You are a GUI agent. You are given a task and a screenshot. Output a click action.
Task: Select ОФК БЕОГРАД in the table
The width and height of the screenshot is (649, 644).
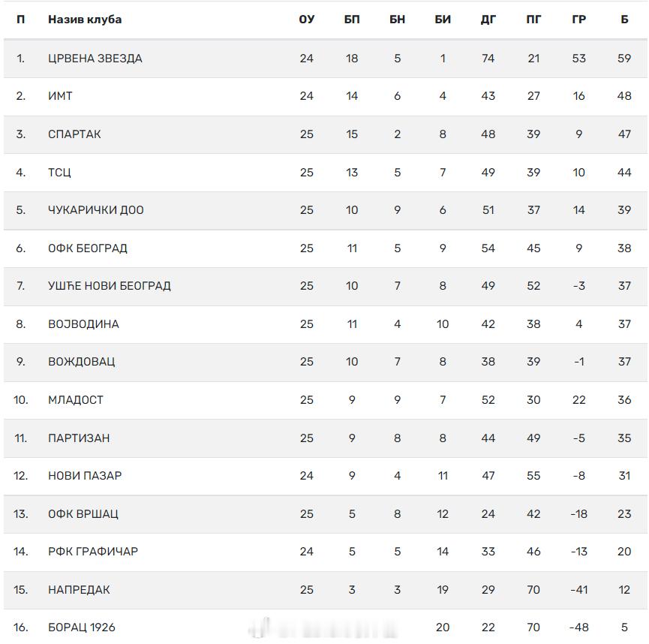click(88, 248)
